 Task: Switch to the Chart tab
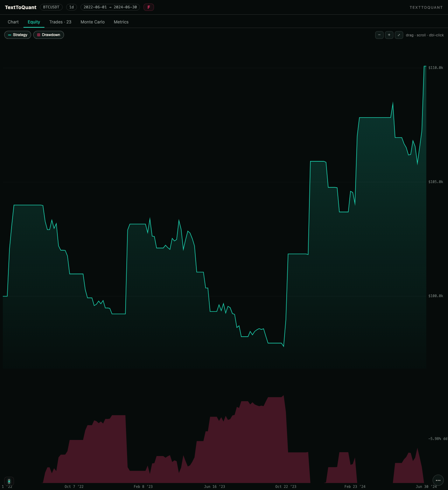13,22
